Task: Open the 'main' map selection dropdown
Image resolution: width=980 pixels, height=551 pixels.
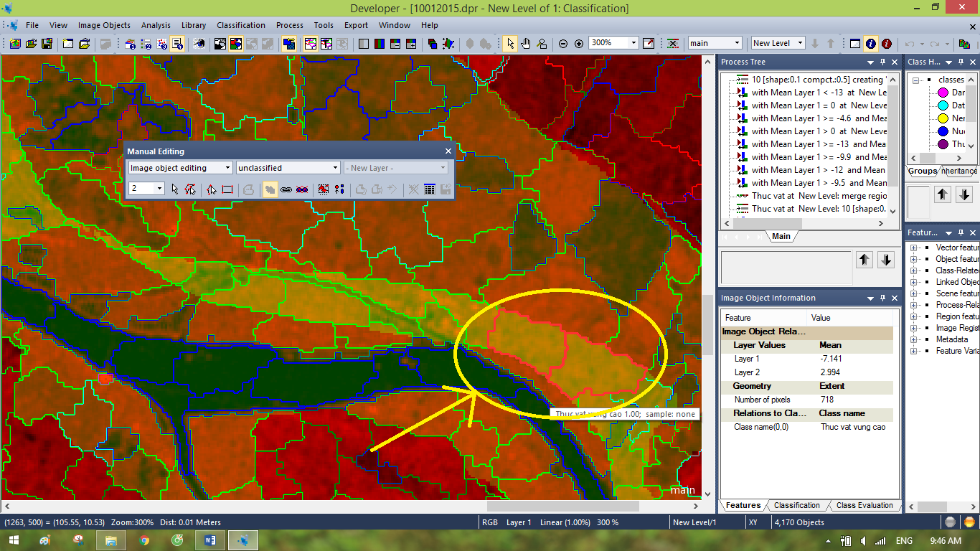Action: 736,43
